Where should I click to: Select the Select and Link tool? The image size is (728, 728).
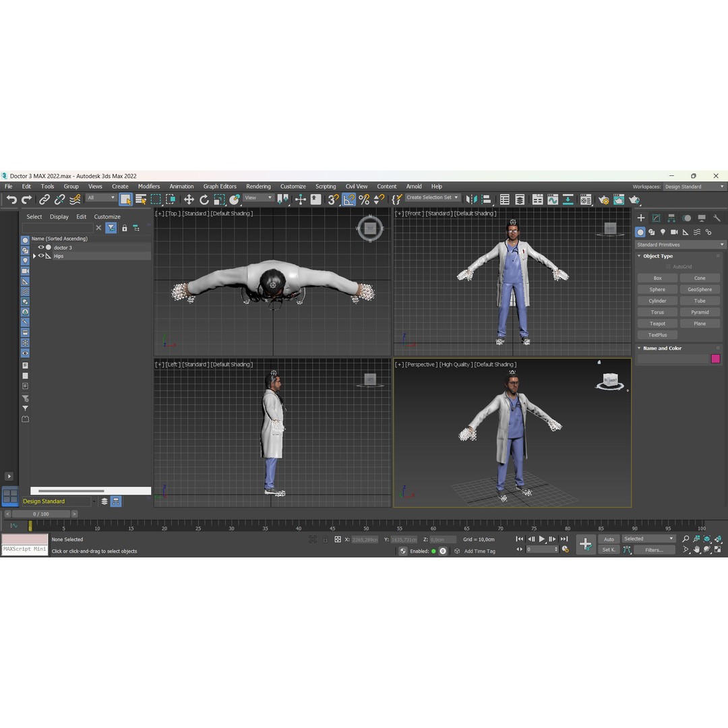44,200
